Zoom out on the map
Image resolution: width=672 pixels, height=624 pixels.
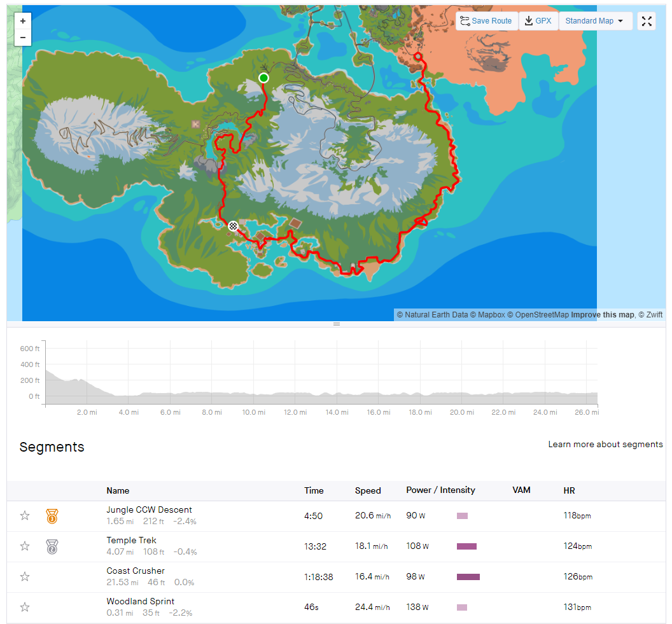click(x=23, y=38)
